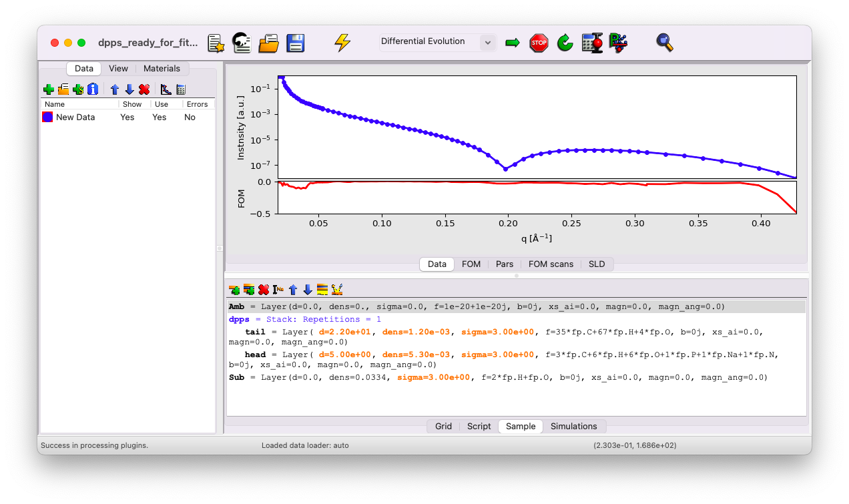Delete the selected sample item with red X
849x504 pixels.
click(x=264, y=290)
